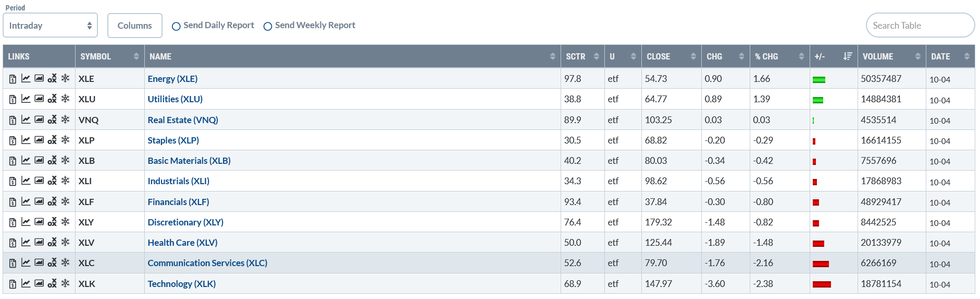Focus the Search Table input field

pos(920,25)
